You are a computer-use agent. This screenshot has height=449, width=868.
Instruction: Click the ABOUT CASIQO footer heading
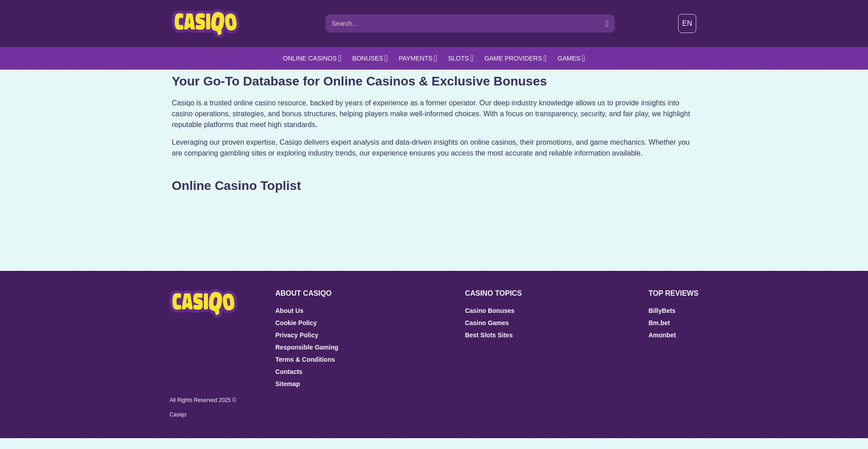click(303, 293)
